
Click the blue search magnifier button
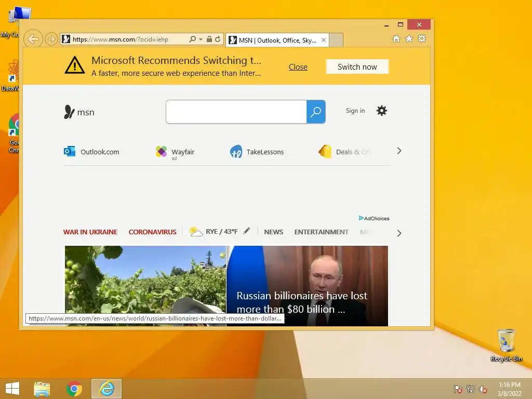pyautogui.click(x=316, y=112)
